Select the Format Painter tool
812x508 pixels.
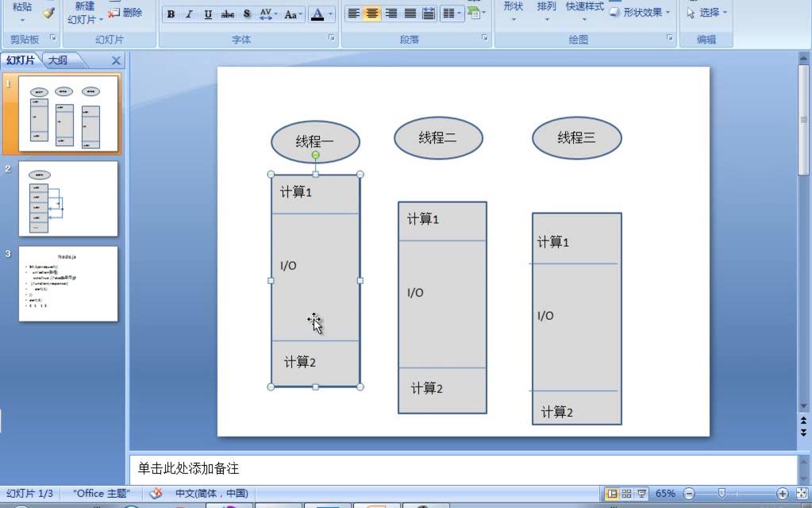[x=47, y=13]
